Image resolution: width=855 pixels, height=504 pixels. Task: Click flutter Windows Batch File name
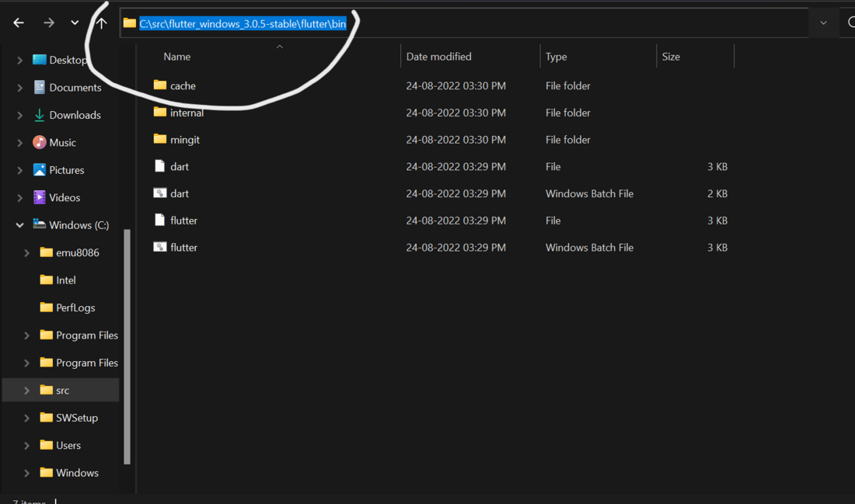183,248
